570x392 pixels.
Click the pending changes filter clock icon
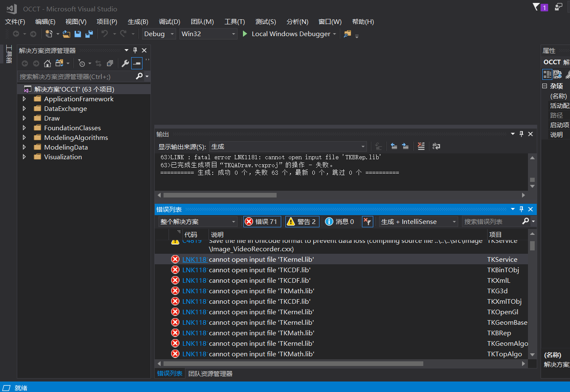pyautogui.click(x=82, y=63)
